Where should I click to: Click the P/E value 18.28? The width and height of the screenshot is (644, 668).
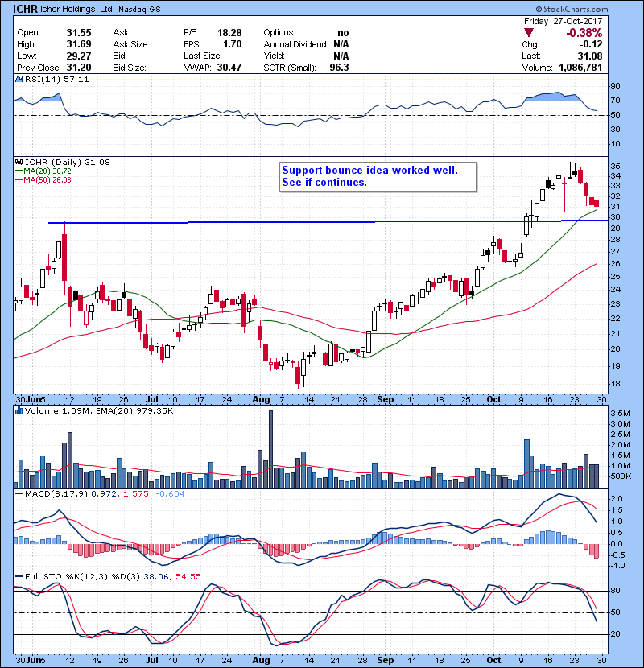pos(229,33)
